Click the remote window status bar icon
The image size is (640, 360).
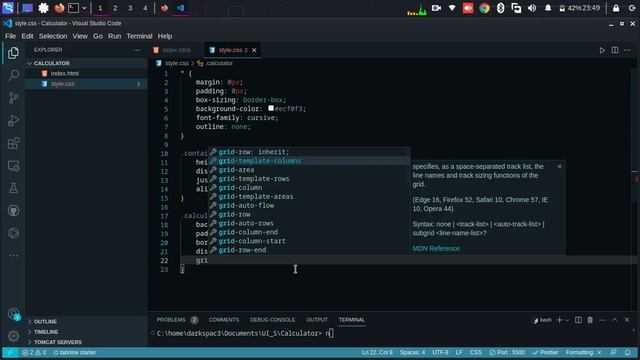tap(10, 352)
